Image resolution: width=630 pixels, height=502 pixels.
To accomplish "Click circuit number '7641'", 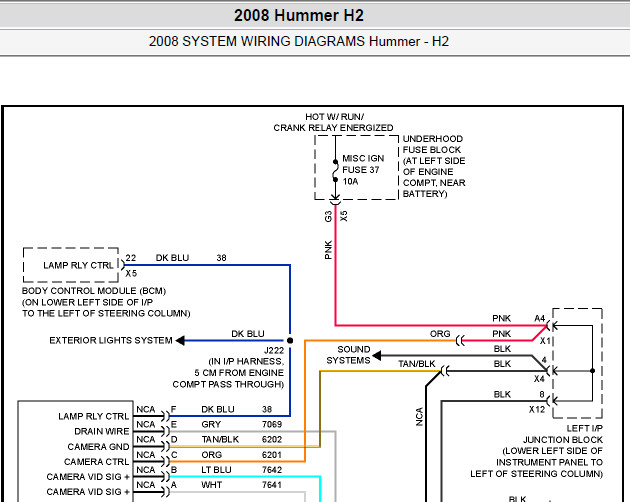I will point(272,485).
